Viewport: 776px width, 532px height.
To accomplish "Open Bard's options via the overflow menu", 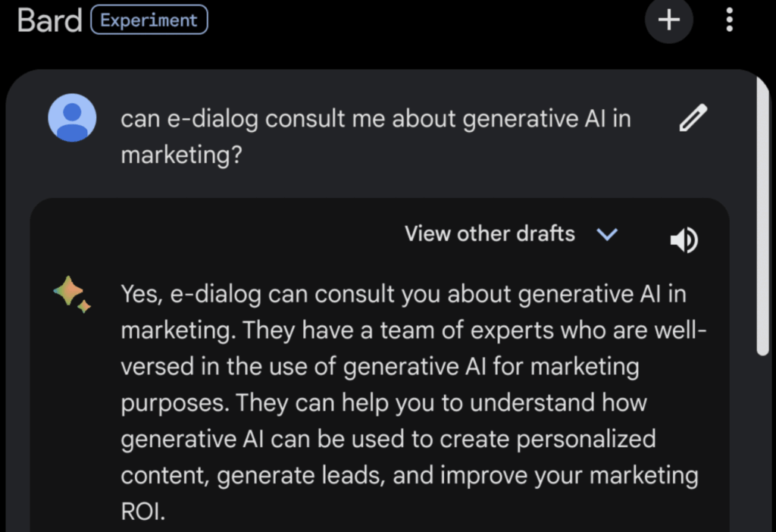I will [728, 20].
